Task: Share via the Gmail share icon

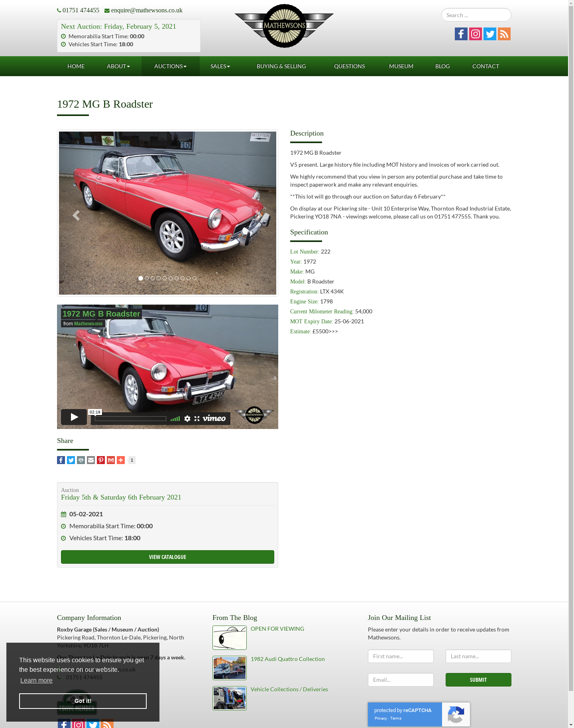Action: click(111, 460)
